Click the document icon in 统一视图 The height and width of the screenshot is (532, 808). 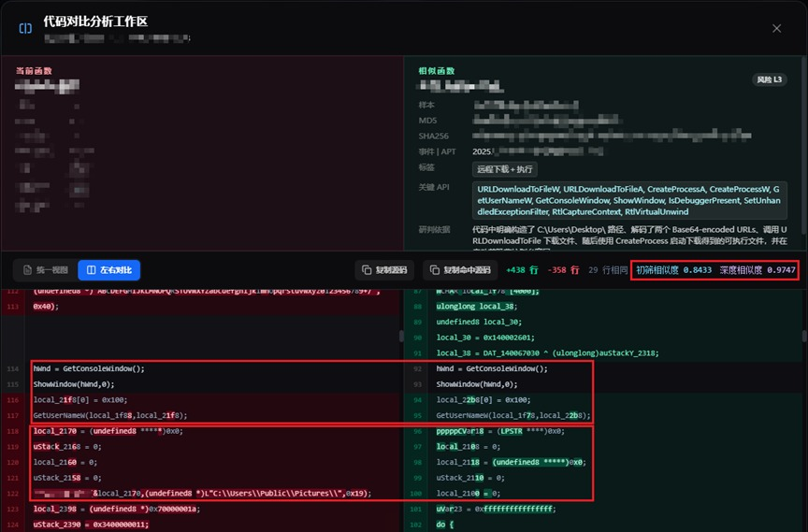coord(27,270)
